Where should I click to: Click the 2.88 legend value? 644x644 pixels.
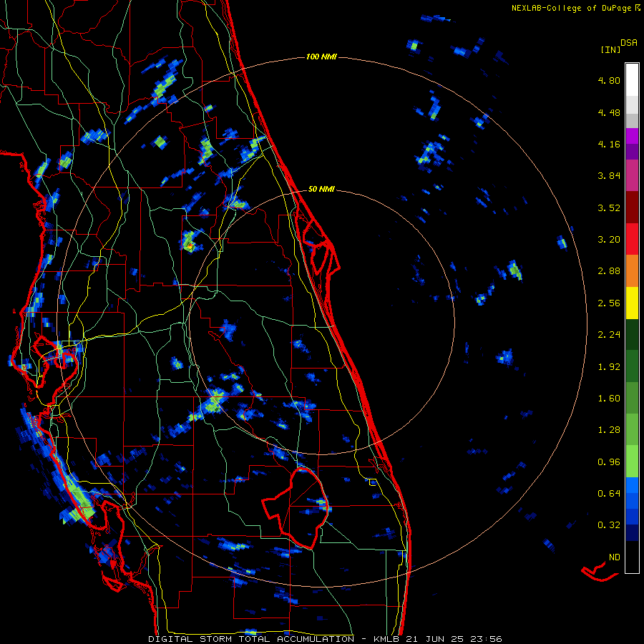tap(609, 271)
